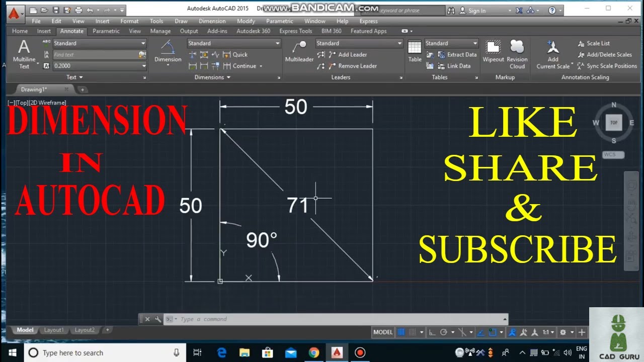Toggle MODEL space button in status bar
644x362 pixels.
click(x=383, y=332)
